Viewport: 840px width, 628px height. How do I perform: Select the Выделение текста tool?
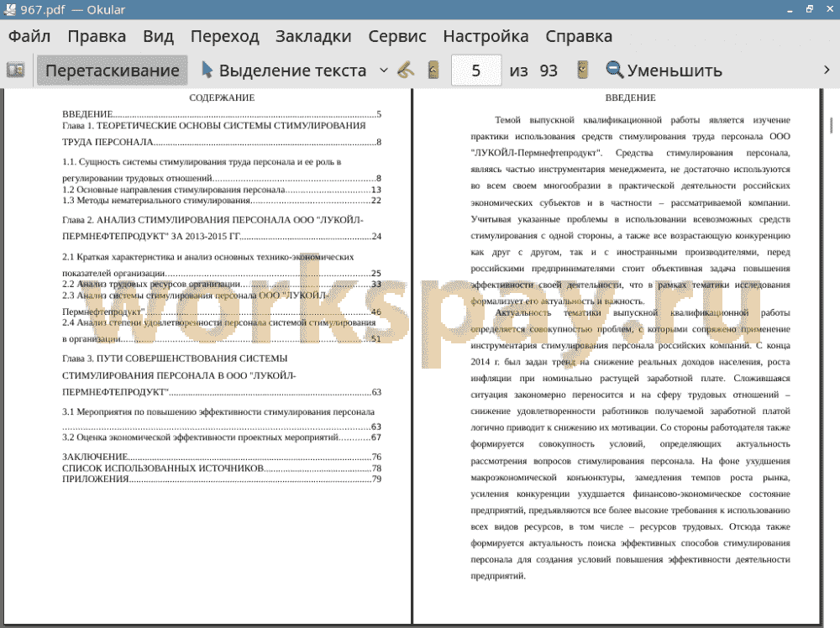[284, 71]
